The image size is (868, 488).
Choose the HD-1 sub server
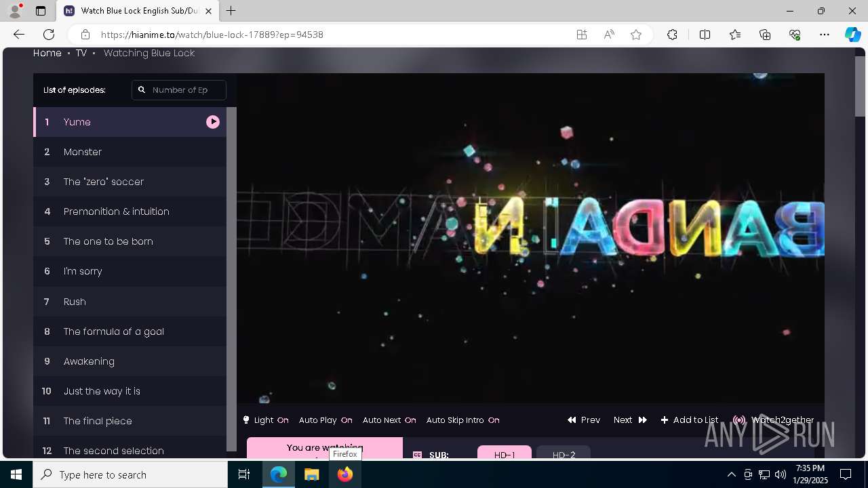coord(505,453)
